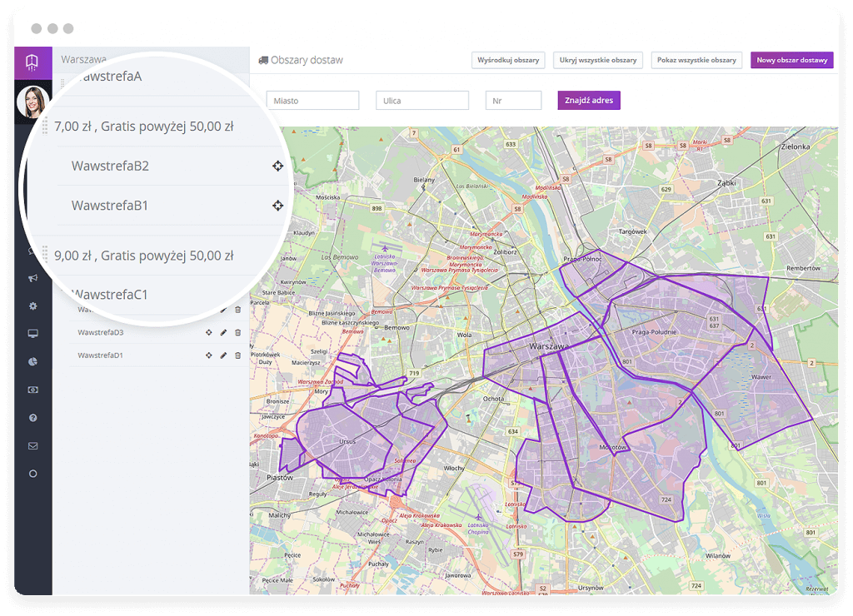Create zone with Nowy obszar dostawy button
Image resolution: width=853 pixels, height=616 pixels.
[791, 60]
